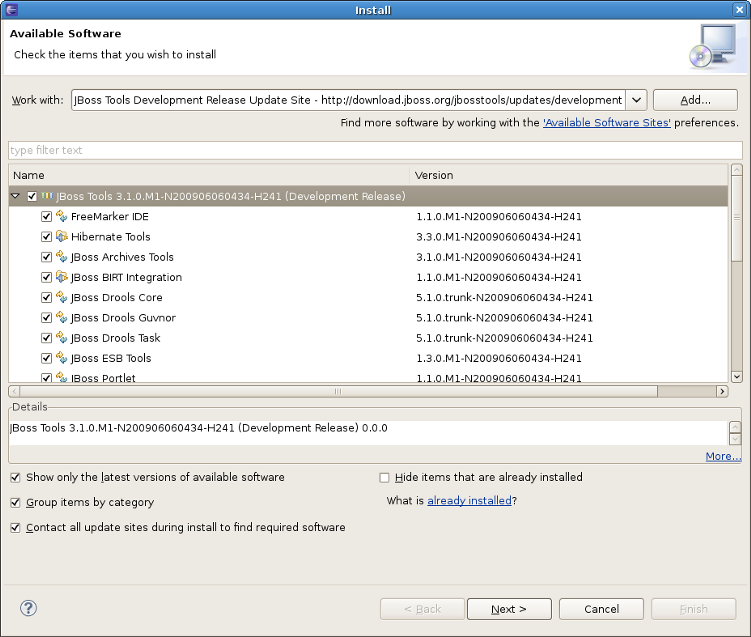Toggle Contact all update sites option

(15, 527)
